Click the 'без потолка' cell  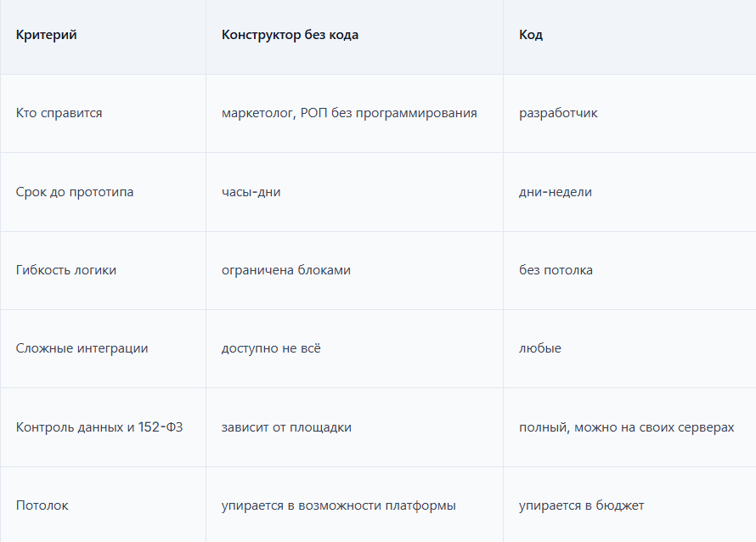click(x=556, y=270)
